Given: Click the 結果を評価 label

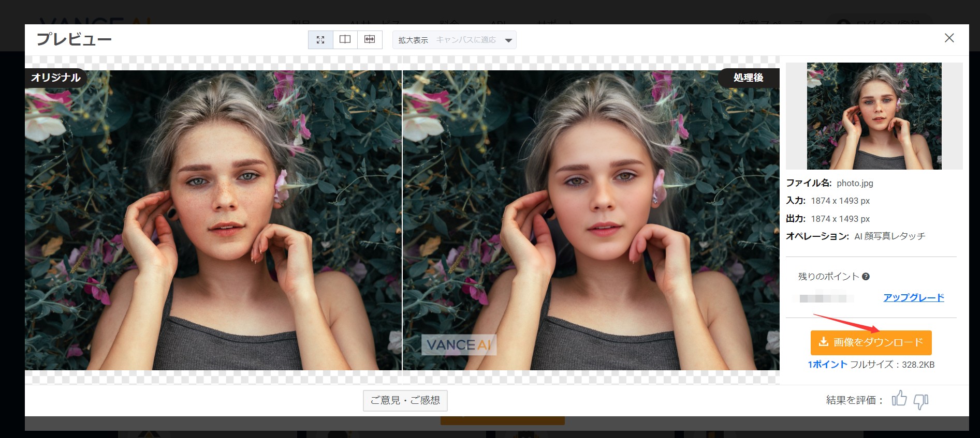Looking at the screenshot, I should coord(855,400).
